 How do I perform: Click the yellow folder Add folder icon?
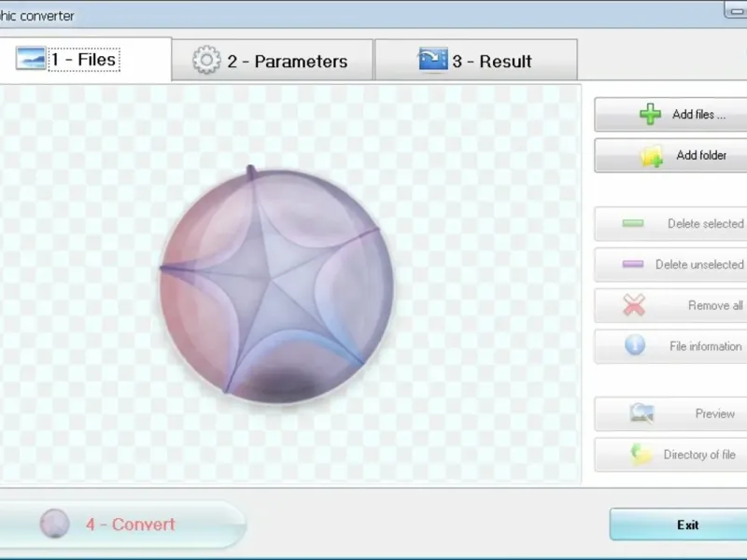[x=652, y=156]
